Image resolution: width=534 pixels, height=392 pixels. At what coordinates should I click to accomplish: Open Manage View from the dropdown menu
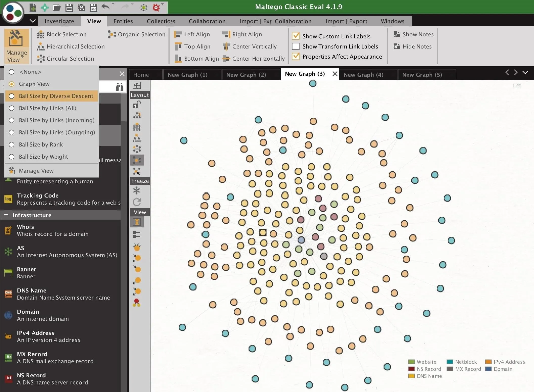pos(52,171)
